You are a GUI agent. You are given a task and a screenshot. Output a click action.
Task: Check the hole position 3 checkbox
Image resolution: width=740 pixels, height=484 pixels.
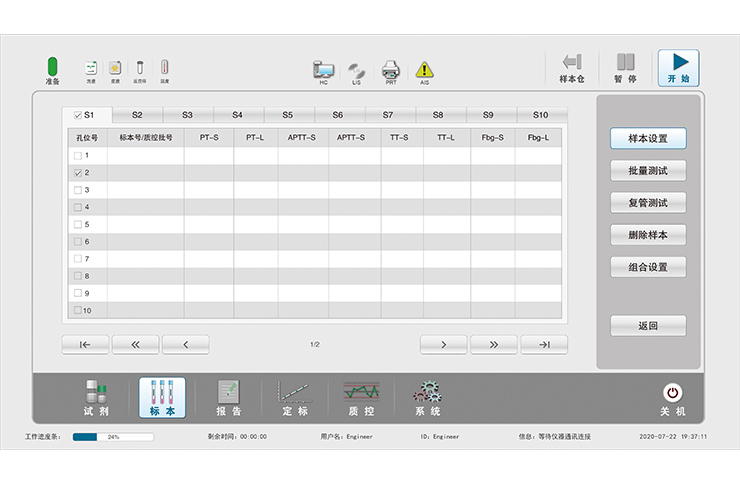tap(78, 190)
